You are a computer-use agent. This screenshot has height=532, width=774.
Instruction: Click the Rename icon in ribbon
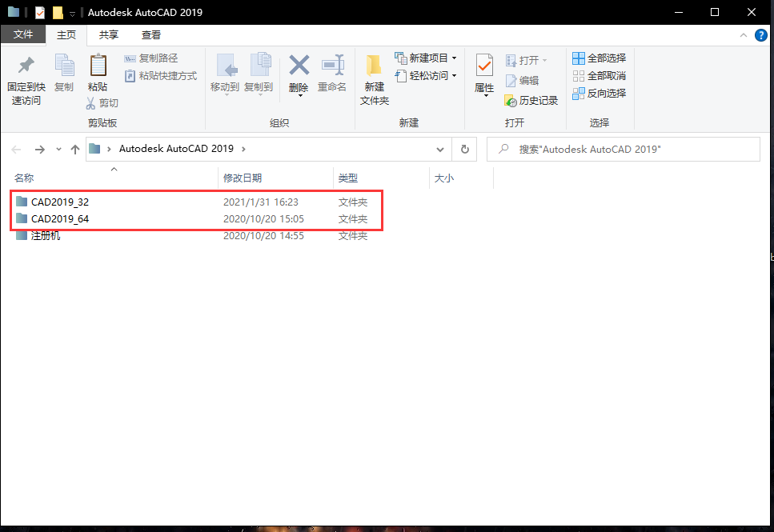click(332, 66)
